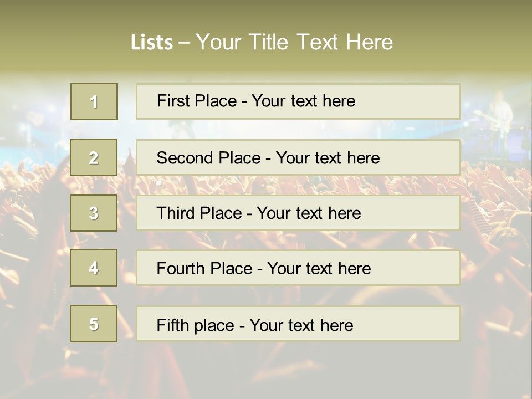The height and width of the screenshot is (399, 532).
Task: Click the Fifth place text box
Action: (298, 324)
